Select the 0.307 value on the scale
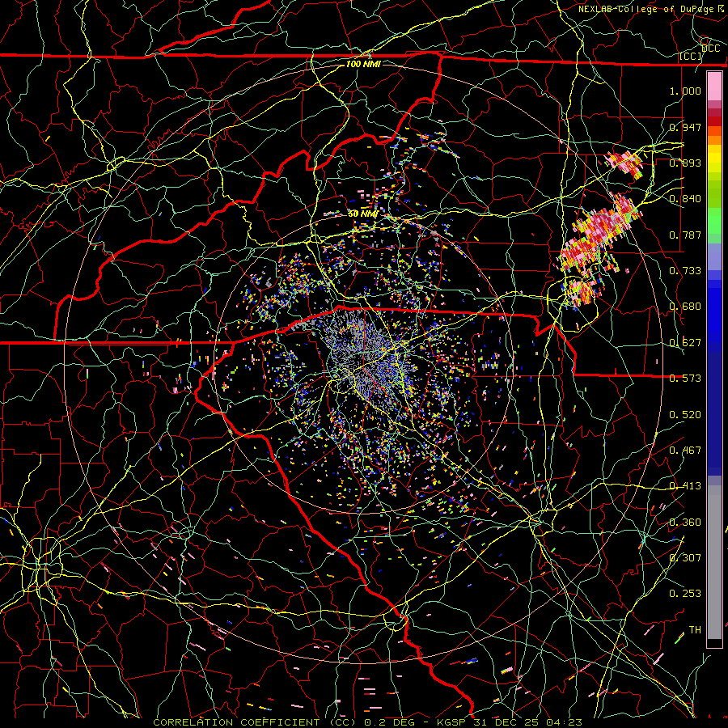The width and height of the screenshot is (728, 728). tap(685, 557)
